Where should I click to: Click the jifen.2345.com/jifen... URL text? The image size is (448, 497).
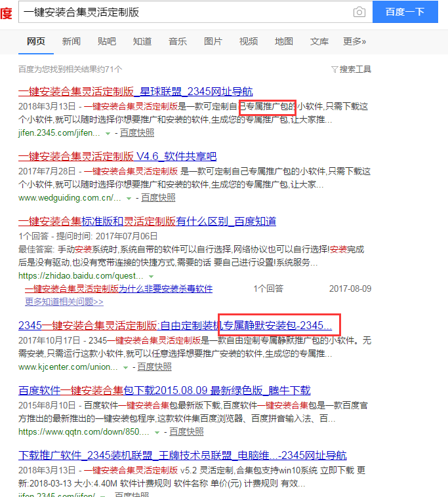pos(59,133)
